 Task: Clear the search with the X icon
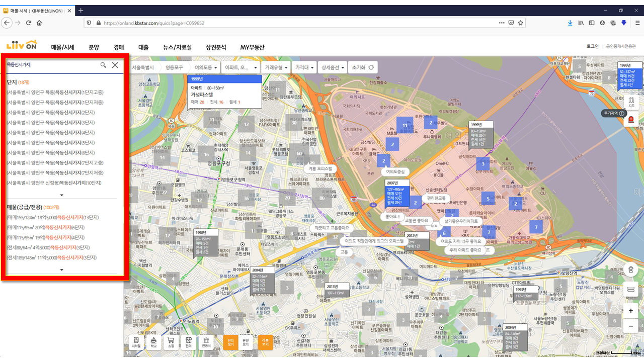tap(115, 65)
